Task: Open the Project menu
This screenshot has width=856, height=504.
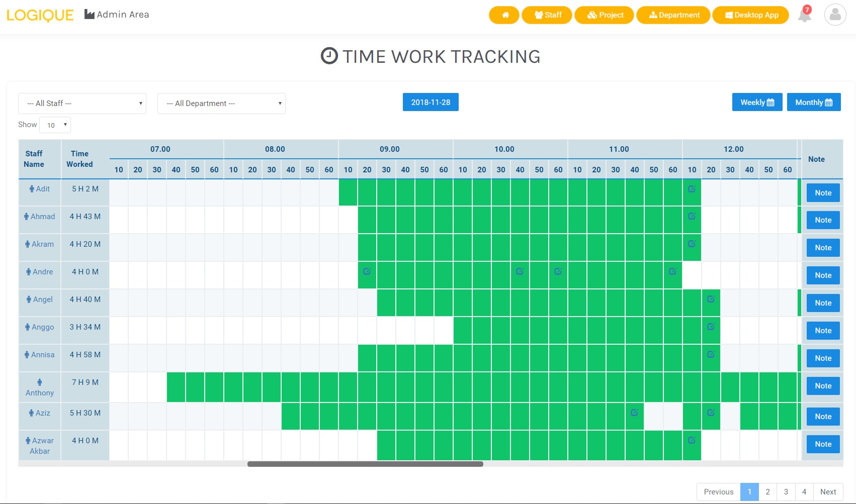Action: [605, 15]
